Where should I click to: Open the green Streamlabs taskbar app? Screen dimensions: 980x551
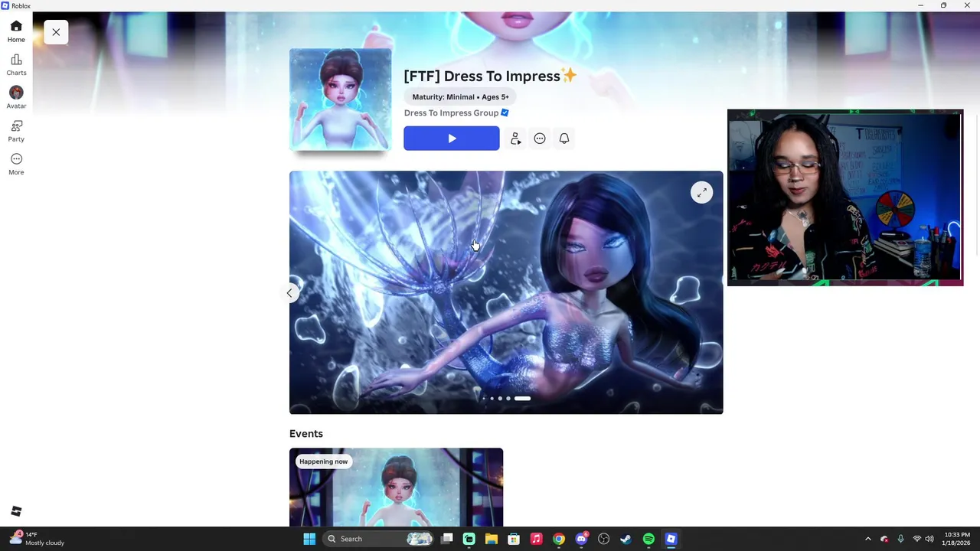pyautogui.click(x=469, y=539)
